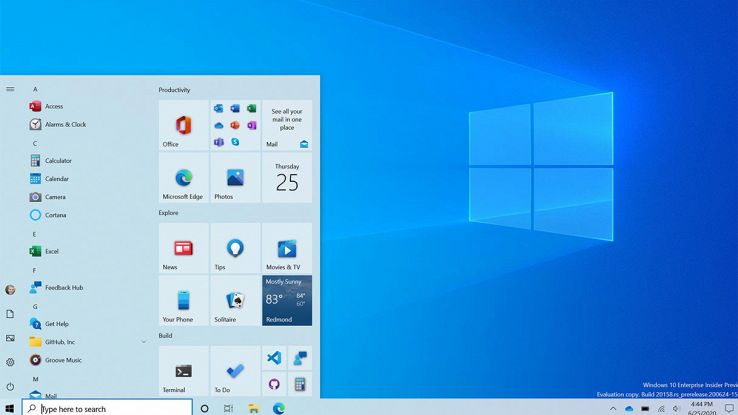Click the battery tray icon
Image resolution: width=738 pixels, height=415 pixels.
pos(645,409)
